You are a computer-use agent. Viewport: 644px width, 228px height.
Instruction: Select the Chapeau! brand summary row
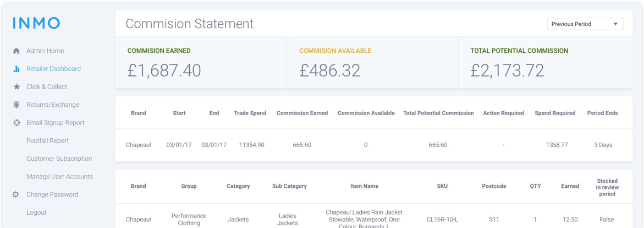point(373,145)
